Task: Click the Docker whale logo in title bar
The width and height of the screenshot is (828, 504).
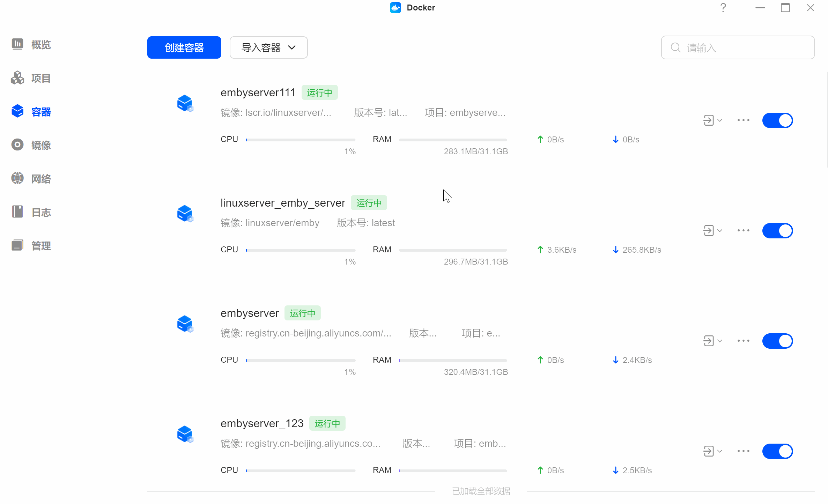Action: coord(395,8)
